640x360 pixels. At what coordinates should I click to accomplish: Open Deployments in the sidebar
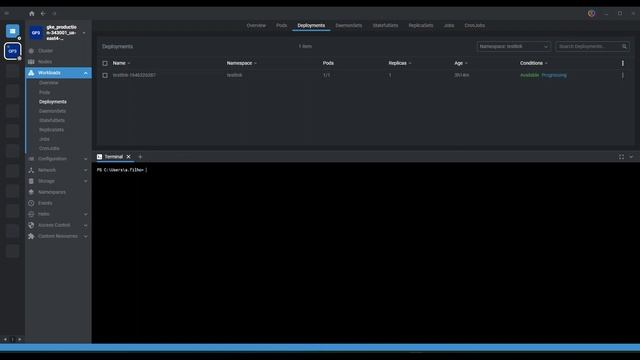[53, 102]
